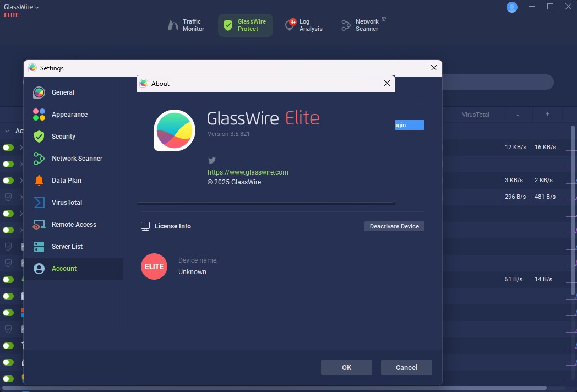Image resolution: width=577 pixels, height=392 pixels.
Task: Select Data Plan in Settings sidebar
Action: coord(74,181)
